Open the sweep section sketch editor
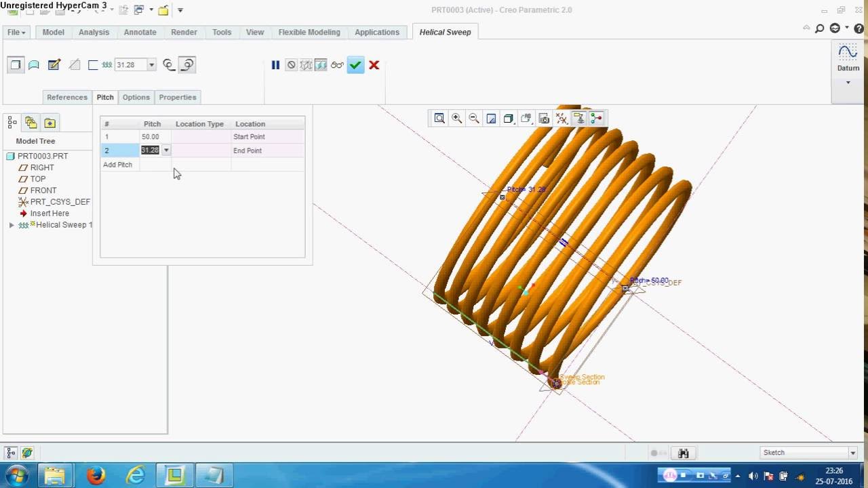Image resolution: width=868 pixels, height=488 pixels. tap(54, 65)
